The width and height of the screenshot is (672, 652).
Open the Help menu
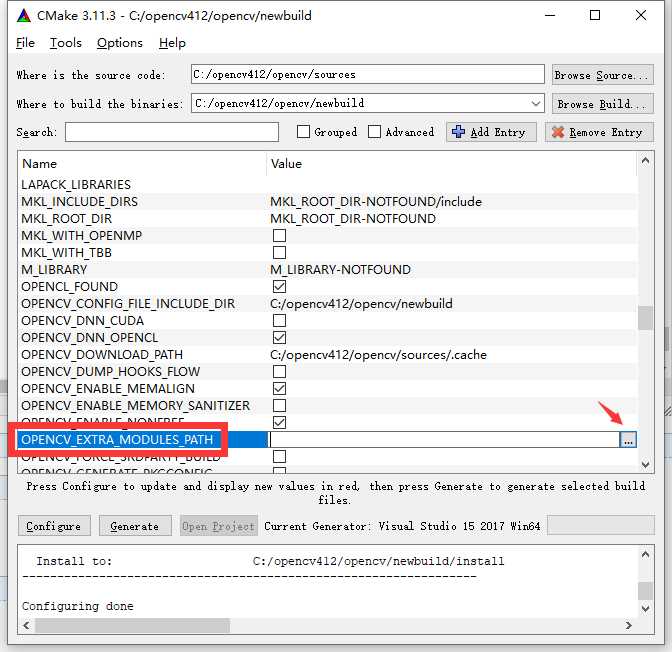coord(172,43)
